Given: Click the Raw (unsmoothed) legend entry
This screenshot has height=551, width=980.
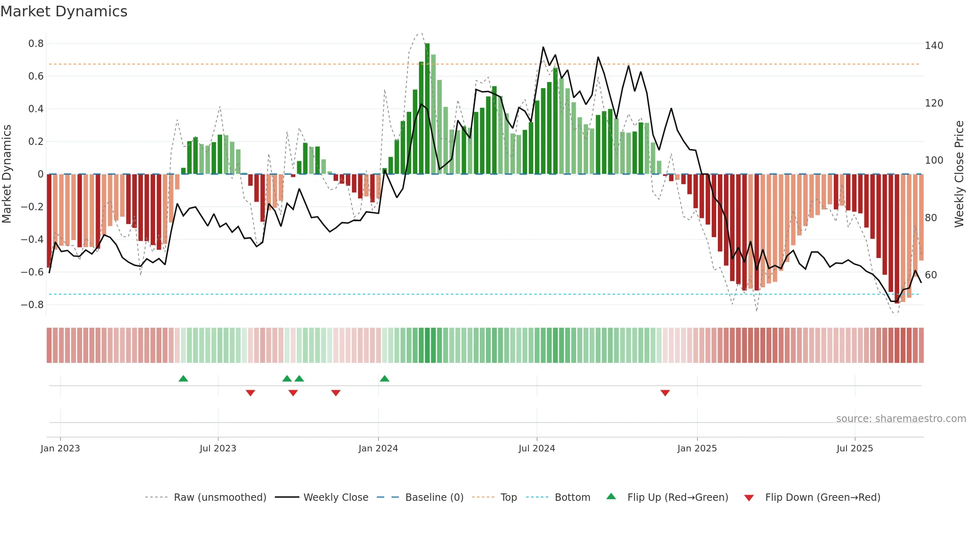Looking at the screenshot, I should coord(206,497).
